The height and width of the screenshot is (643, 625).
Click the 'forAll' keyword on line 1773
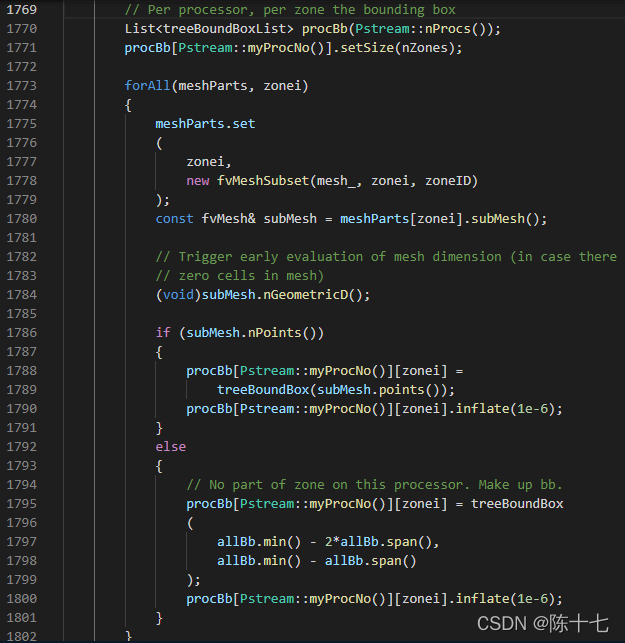coord(147,86)
